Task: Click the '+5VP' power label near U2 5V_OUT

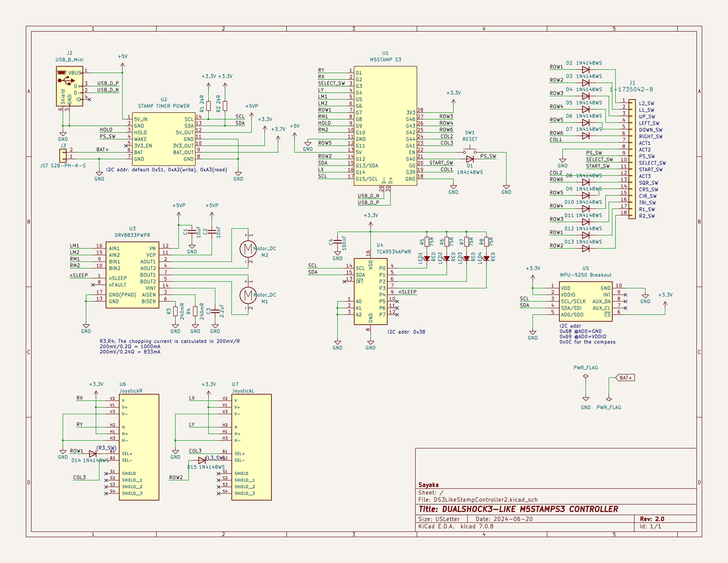Action: coord(251,106)
